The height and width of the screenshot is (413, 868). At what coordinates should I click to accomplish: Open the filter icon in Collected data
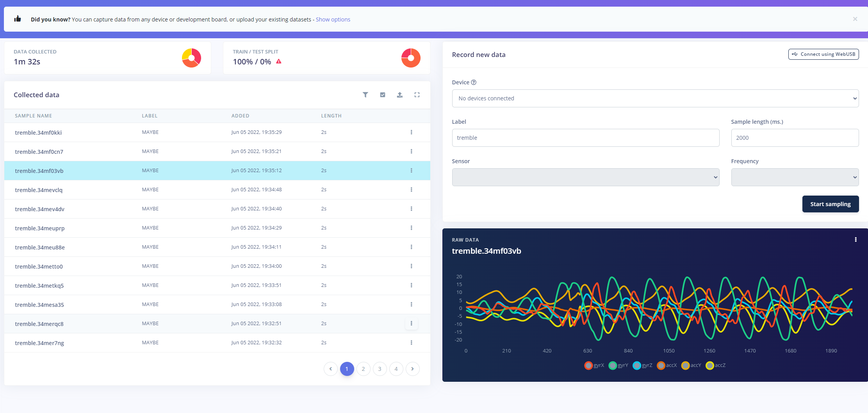click(365, 95)
